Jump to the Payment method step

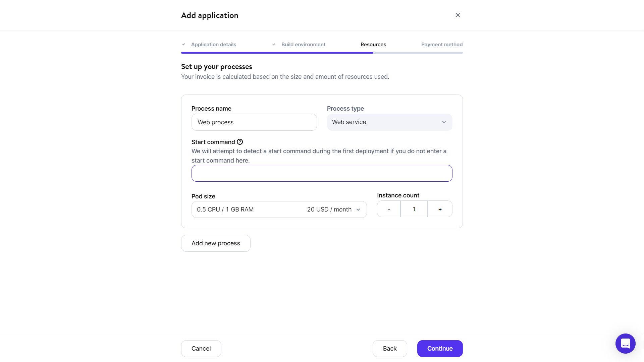[442, 45]
